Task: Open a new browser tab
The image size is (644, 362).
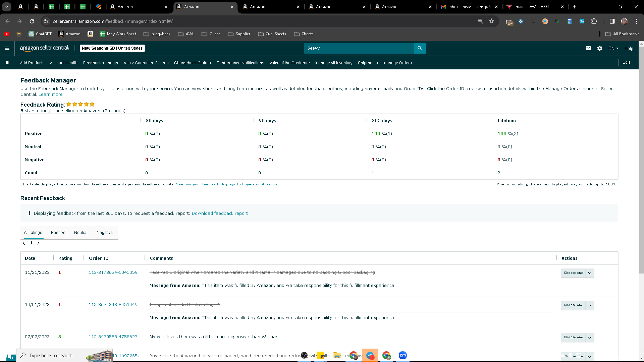Action: click(575, 7)
